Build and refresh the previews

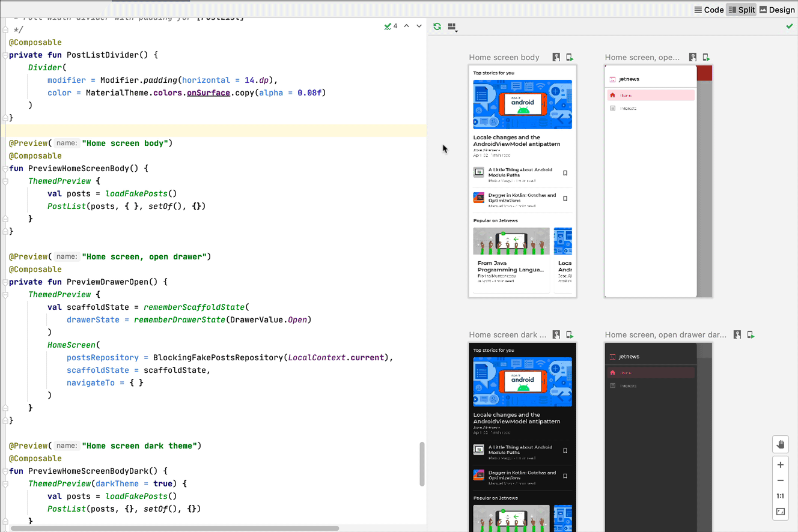[x=437, y=26]
